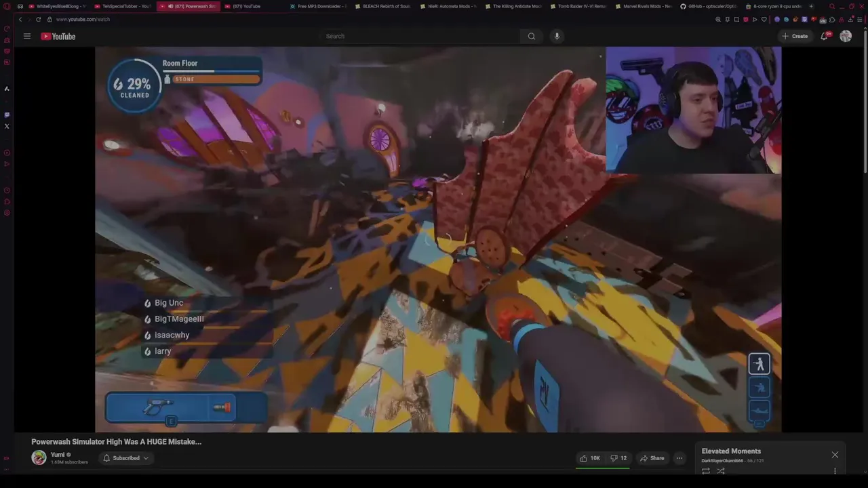Open more actions ellipsis beside Share

(679, 458)
